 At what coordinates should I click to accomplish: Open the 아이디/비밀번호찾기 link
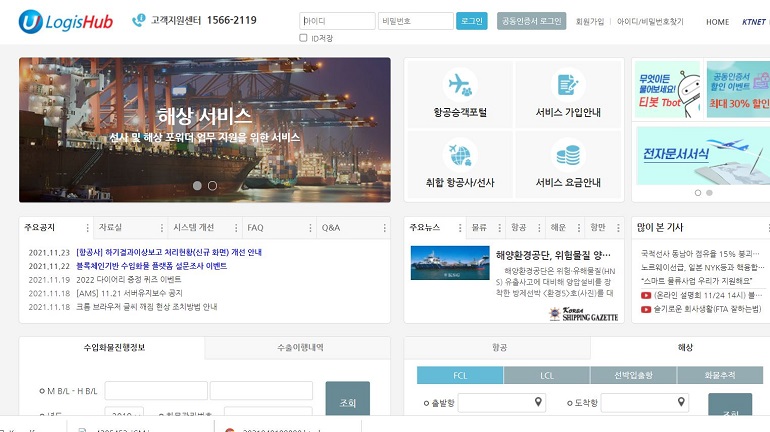tap(650, 22)
